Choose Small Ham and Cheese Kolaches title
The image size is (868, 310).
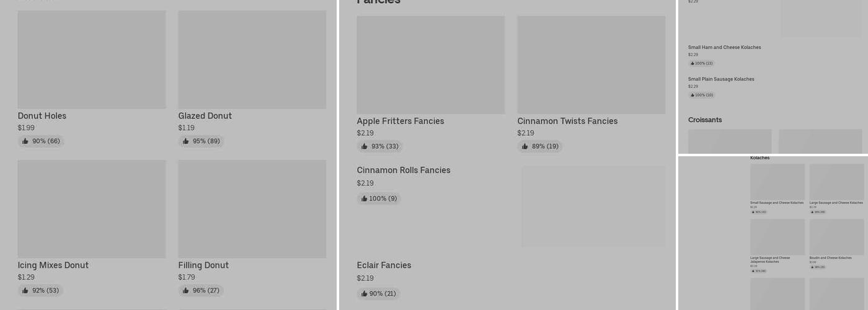724,47
